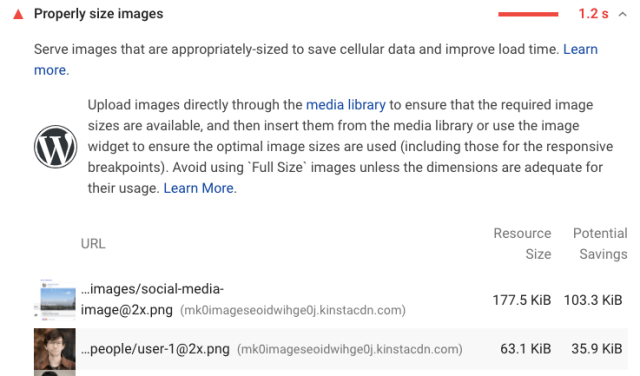Select the social-media-image@2x.png URL
Image resolution: width=640 pixels, height=376 pixels.
pyautogui.click(x=152, y=299)
